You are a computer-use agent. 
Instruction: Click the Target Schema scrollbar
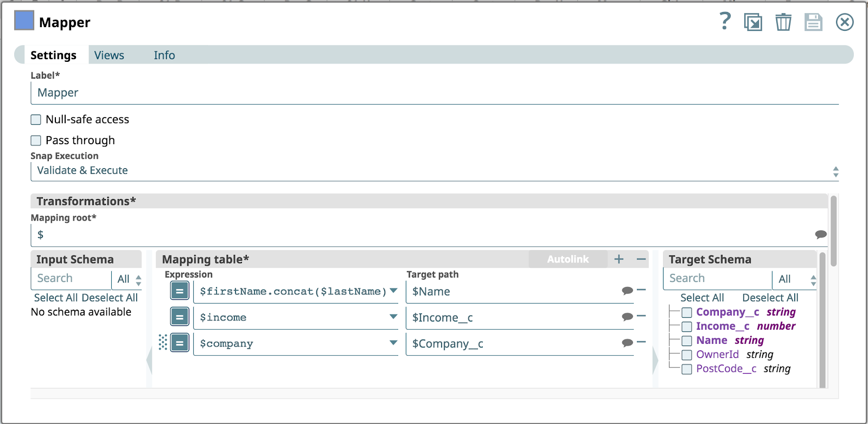pyautogui.click(x=822, y=320)
